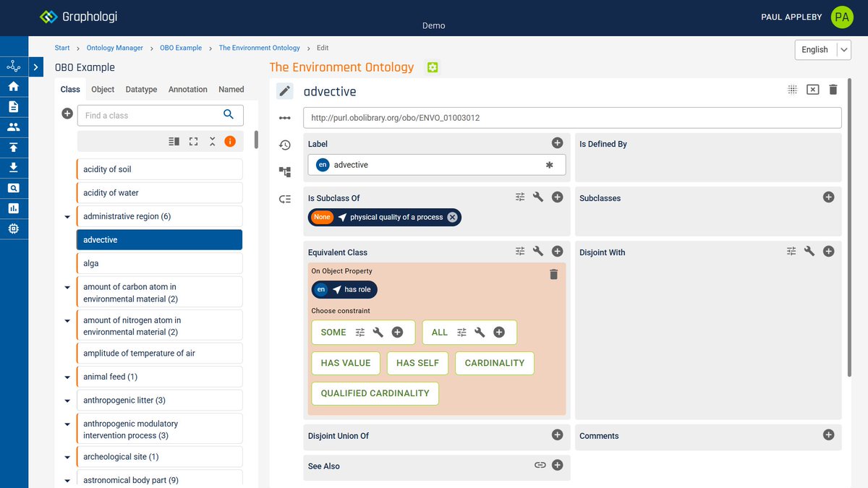Click the indented list icon below hierarchy

pos(285,199)
